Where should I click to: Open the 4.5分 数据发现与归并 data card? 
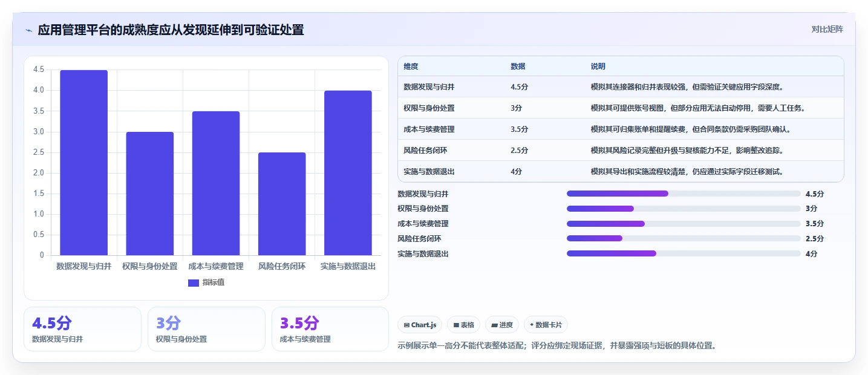click(82, 329)
